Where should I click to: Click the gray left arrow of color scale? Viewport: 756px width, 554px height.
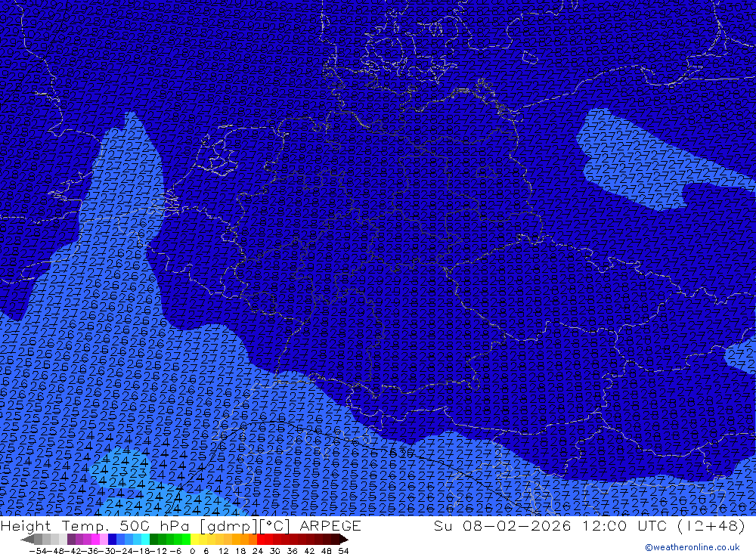point(27,540)
